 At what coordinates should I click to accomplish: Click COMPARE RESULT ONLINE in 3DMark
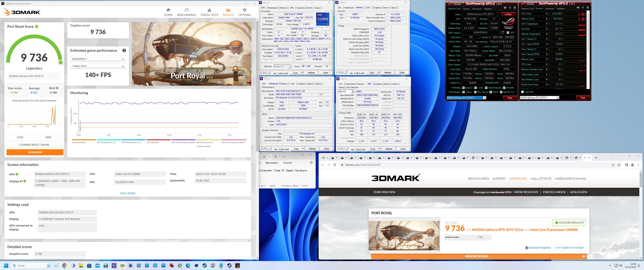pos(34,145)
